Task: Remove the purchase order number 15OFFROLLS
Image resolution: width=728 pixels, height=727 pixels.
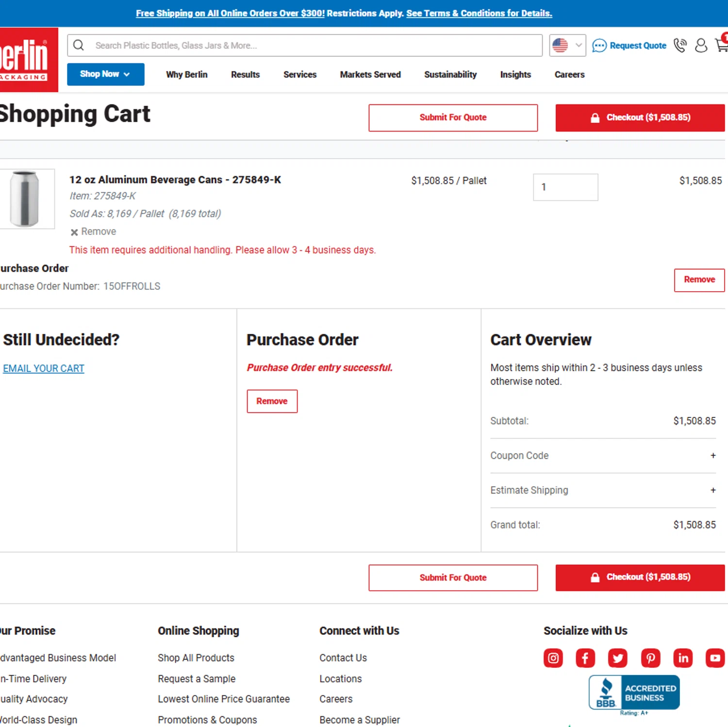Action: (699, 280)
